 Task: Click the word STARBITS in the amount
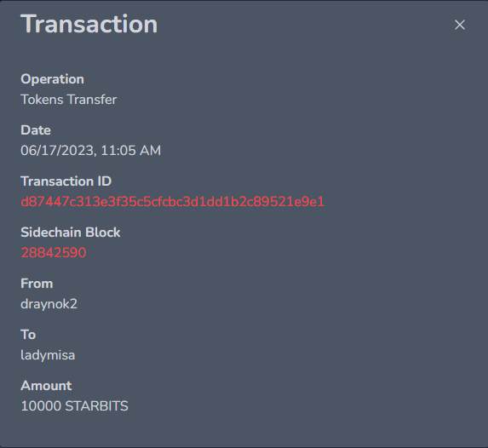(x=96, y=406)
